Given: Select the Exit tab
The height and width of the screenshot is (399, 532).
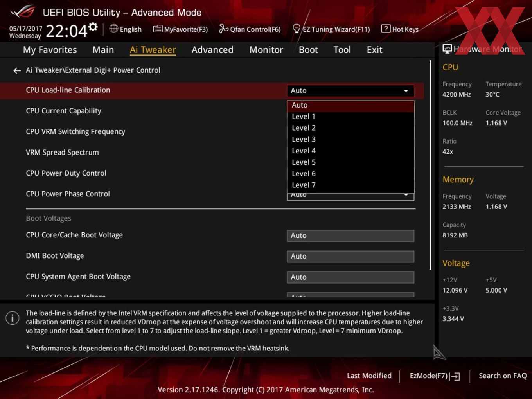Looking at the screenshot, I should click(374, 50).
